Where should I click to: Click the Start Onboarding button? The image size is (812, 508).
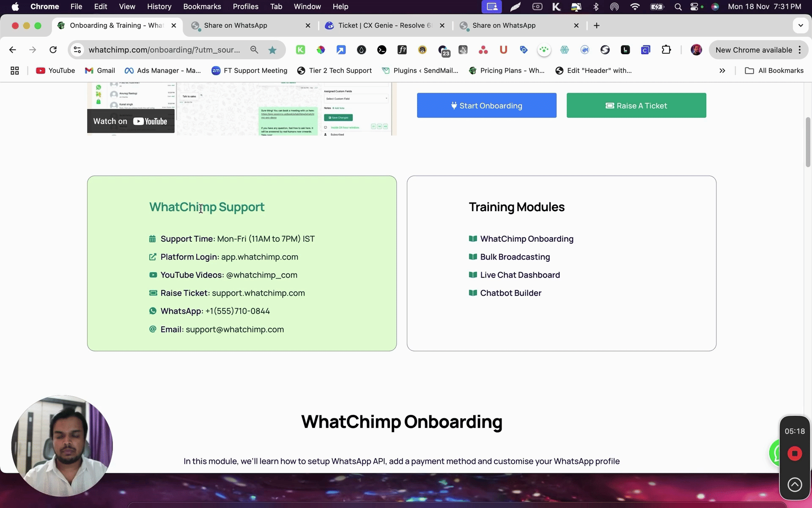486,105
